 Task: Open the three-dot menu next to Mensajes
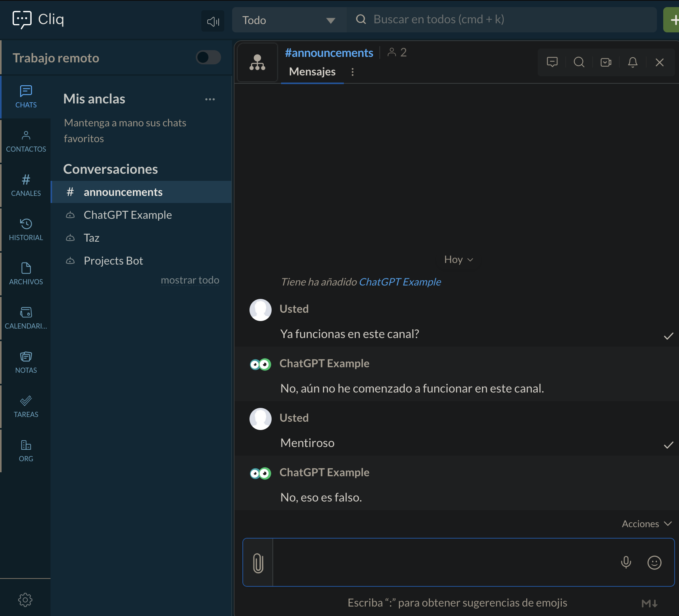(353, 72)
